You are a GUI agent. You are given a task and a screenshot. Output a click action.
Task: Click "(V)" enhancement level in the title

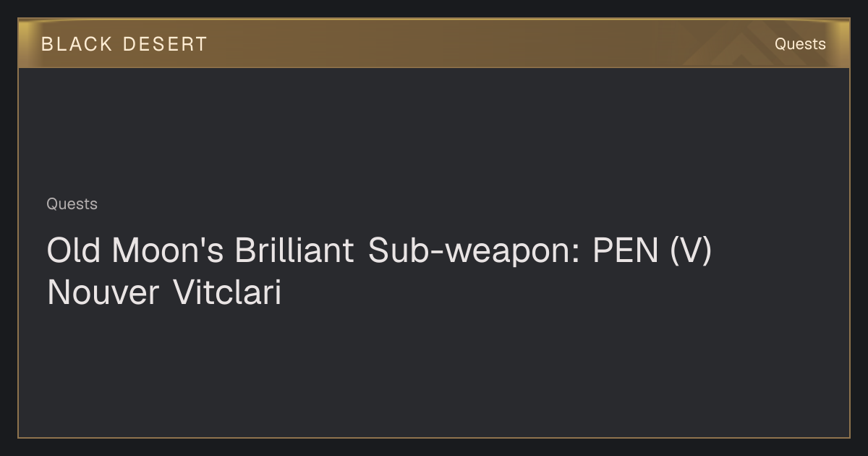coord(691,251)
